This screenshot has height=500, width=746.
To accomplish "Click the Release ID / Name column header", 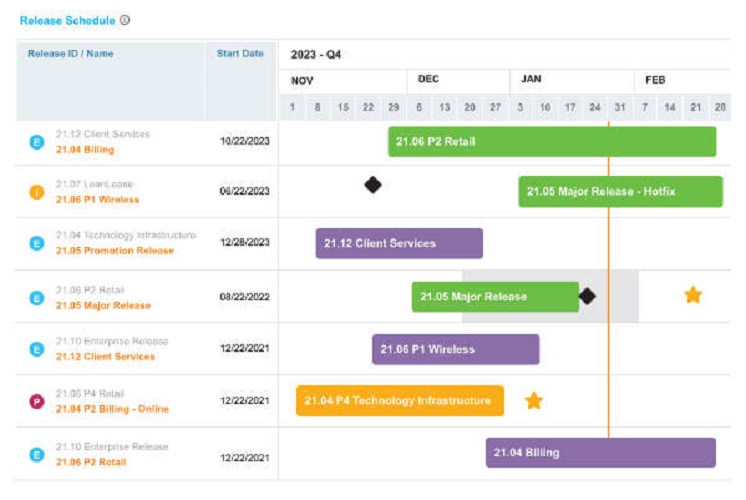I will point(70,53).
